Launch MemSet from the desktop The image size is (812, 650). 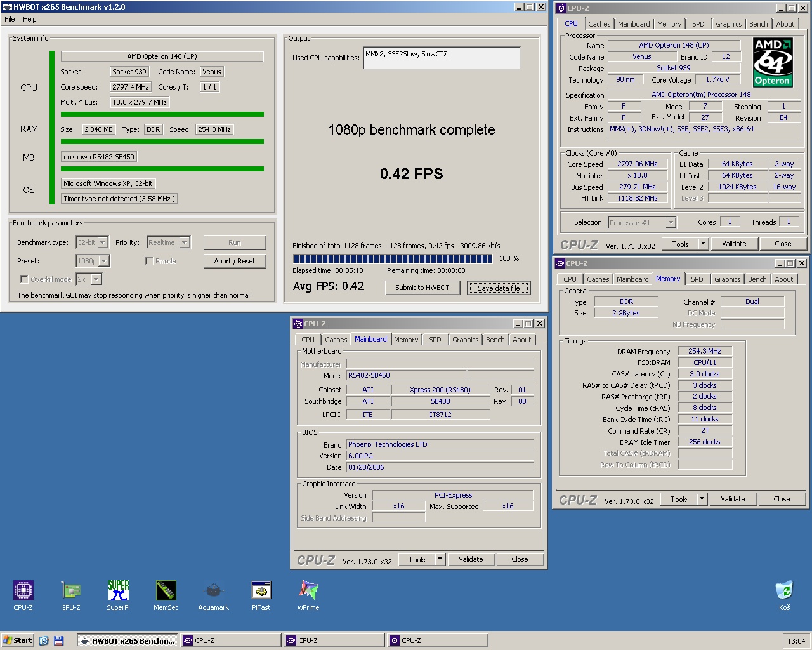(x=166, y=595)
